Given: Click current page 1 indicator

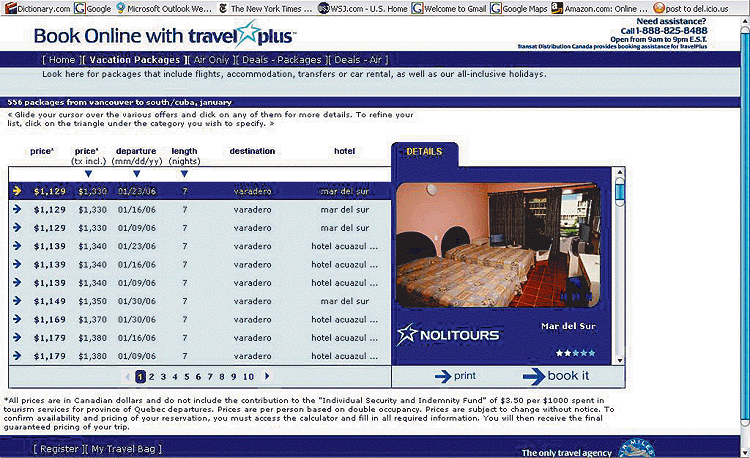Looking at the screenshot, I should (x=140, y=377).
